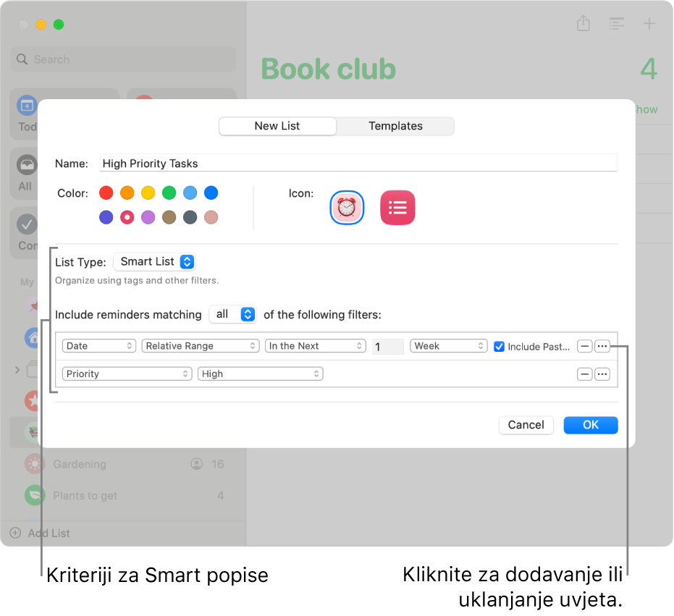This screenshot has height=616, width=674.
Task: Click the Completed checkmark icon in sidebar
Action: [27, 224]
